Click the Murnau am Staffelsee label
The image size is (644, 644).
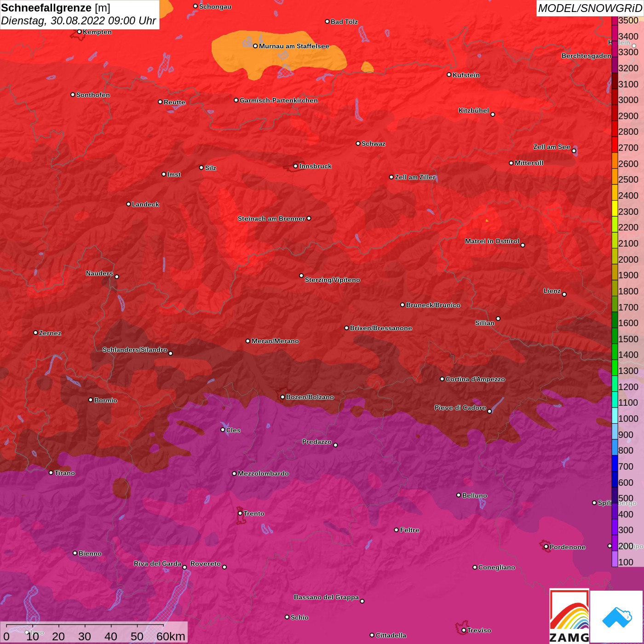(294, 46)
